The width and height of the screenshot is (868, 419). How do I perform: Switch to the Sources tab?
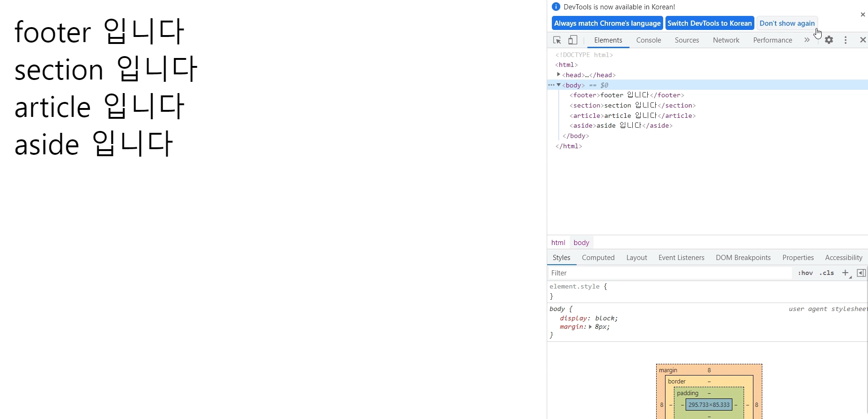687,40
